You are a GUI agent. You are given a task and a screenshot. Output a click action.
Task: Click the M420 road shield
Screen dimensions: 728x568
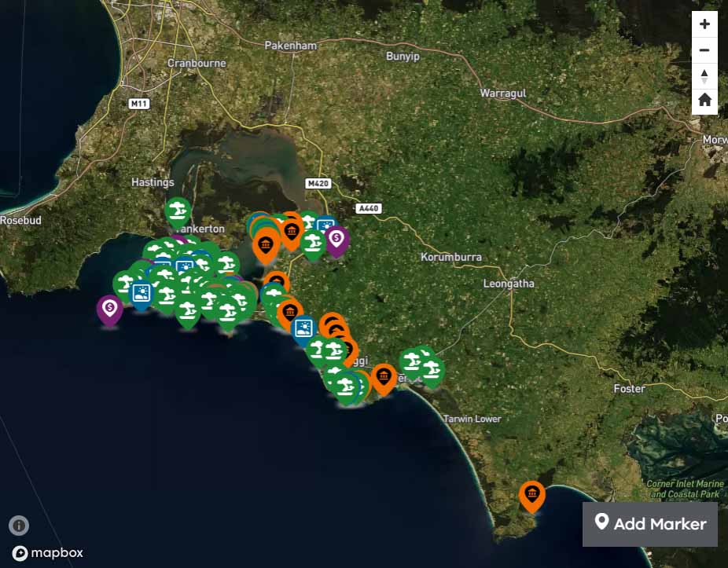coord(318,184)
